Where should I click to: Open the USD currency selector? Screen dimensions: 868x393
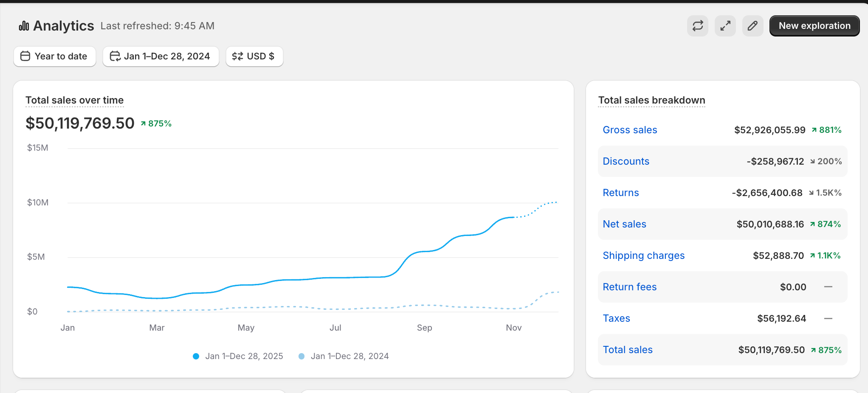coord(254,56)
